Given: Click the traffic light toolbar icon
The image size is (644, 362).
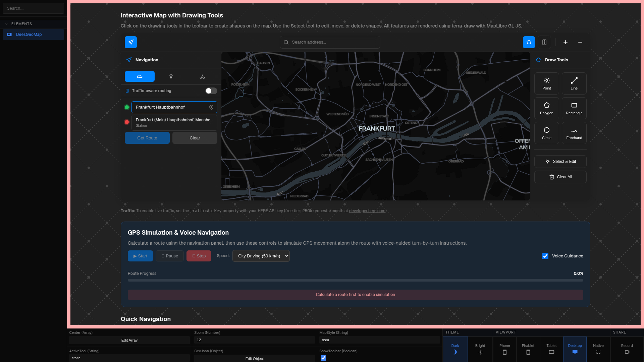Looking at the screenshot, I should [x=544, y=42].
